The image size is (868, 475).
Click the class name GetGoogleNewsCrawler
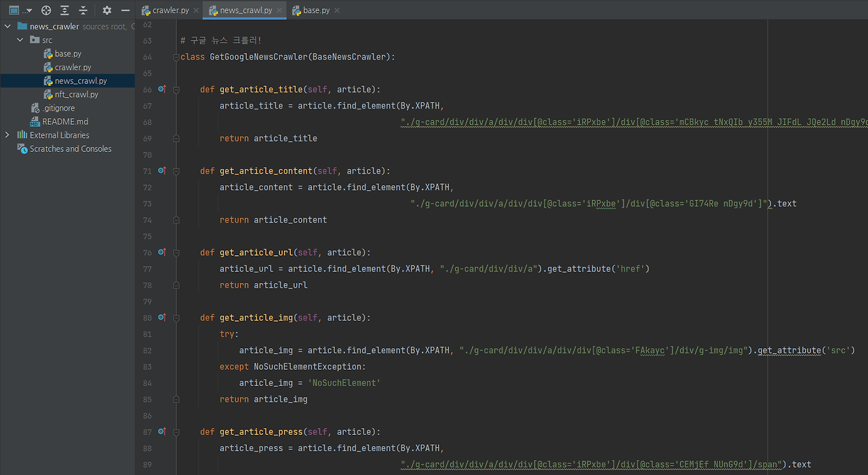coord(259,57)
